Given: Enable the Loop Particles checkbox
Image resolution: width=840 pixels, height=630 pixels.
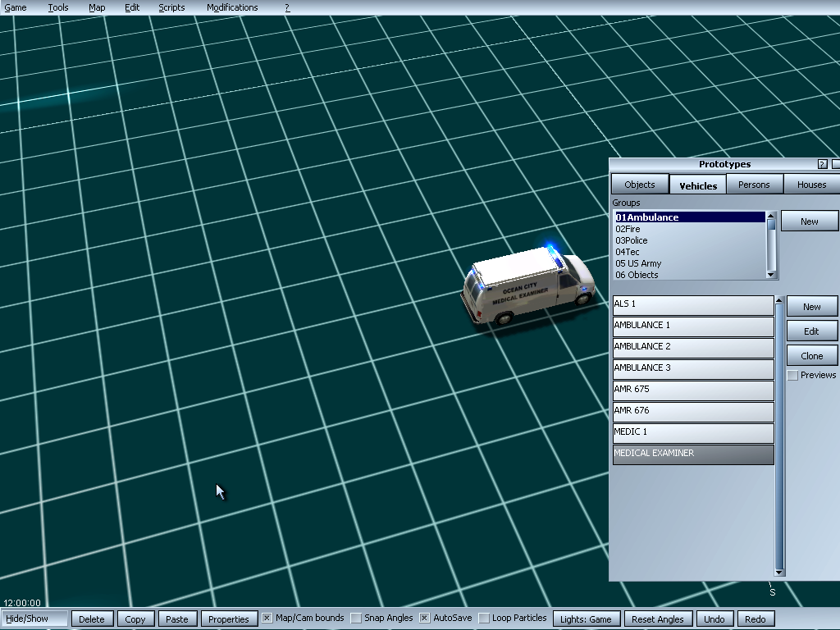Looking at the screenshot, I should click(x=484, y=619).
